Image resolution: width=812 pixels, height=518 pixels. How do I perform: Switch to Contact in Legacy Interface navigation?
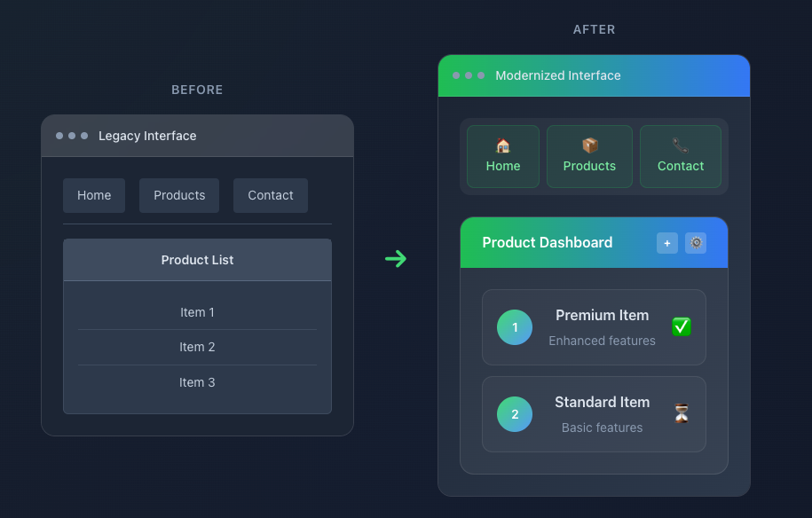[x=270, y=195]
